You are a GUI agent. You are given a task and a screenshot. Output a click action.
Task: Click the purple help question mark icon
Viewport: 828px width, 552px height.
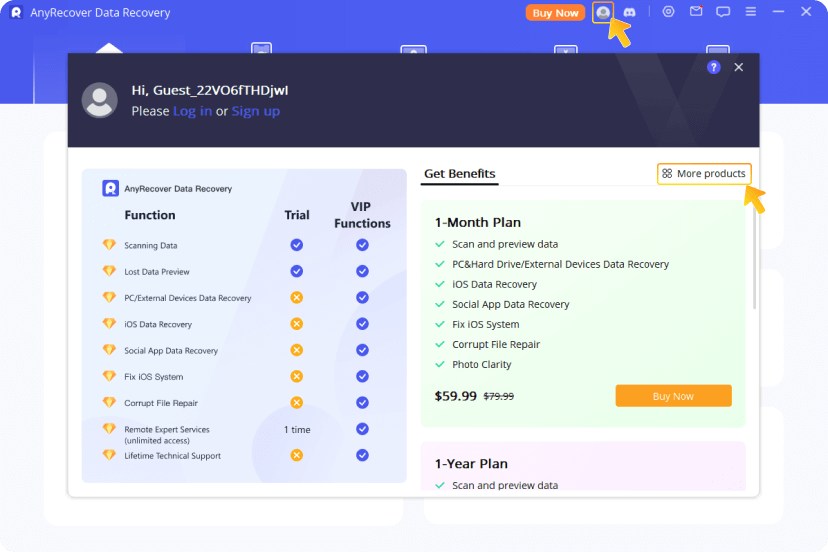click(x=713, y=67)
